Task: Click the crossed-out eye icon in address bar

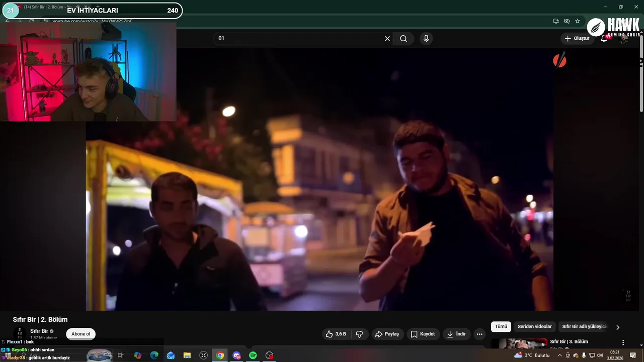Action: (567, 21)
